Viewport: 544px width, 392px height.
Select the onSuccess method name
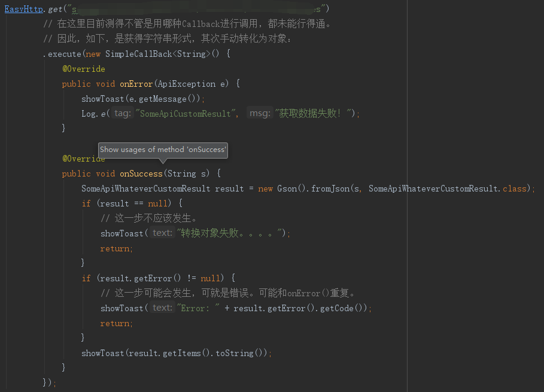pos(141,174)
